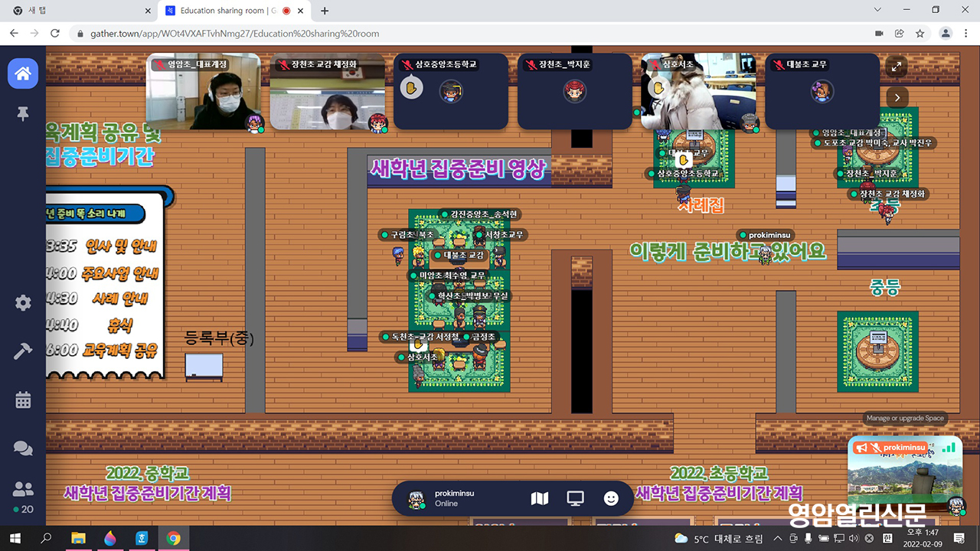The height and width of the screenshot is (551, 980).
Task: Select 장천초 교감 채정화 video tile
Action: [x=328, y=92]
